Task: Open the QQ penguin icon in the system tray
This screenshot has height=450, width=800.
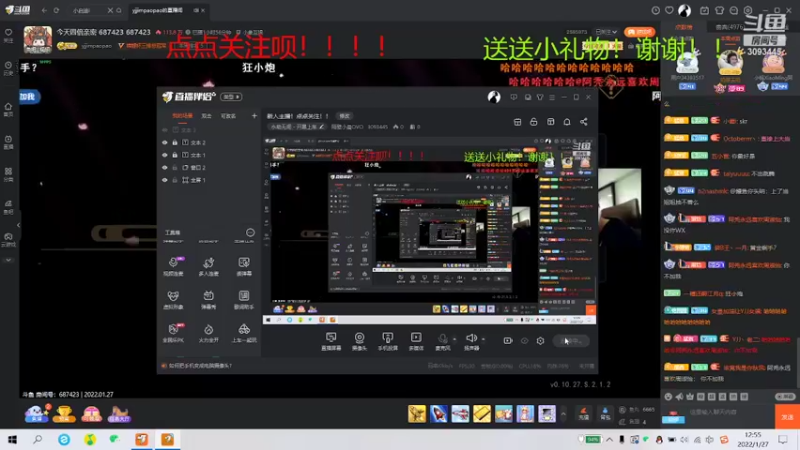Action: 659,439
